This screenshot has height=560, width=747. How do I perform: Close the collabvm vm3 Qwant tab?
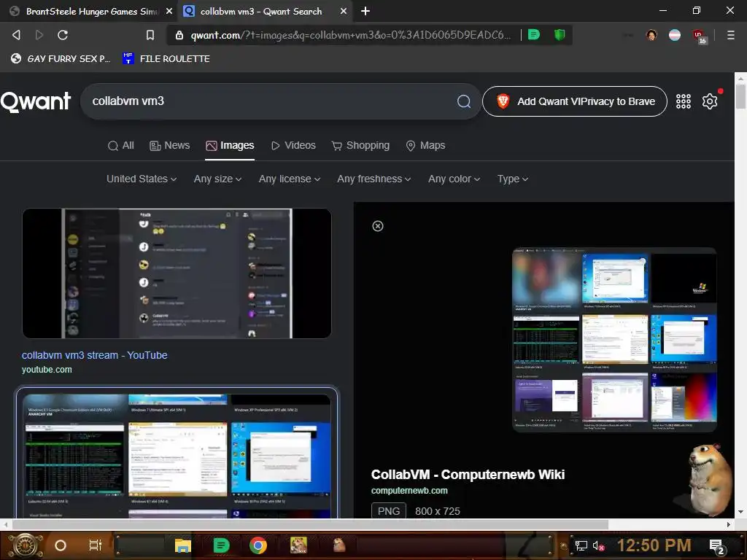343,11
